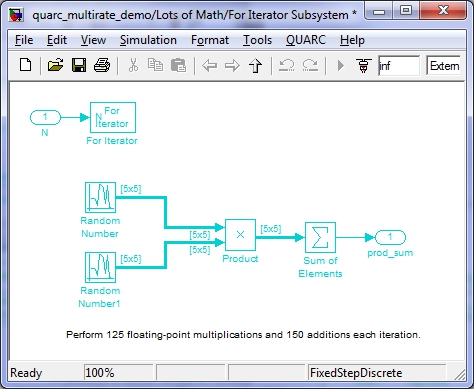This screenshot has width=474, height=389.
Task: Paste using the clipboard icon
Action: tap(178, 65)
